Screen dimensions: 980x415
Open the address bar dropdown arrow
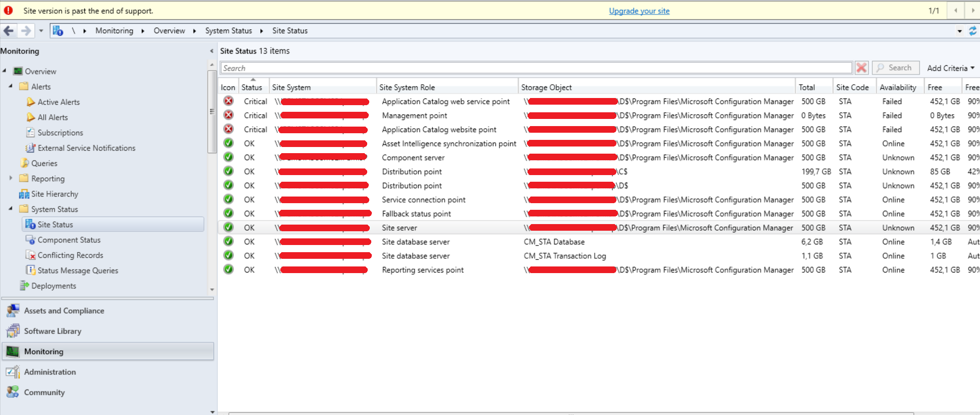click(960, 31)
